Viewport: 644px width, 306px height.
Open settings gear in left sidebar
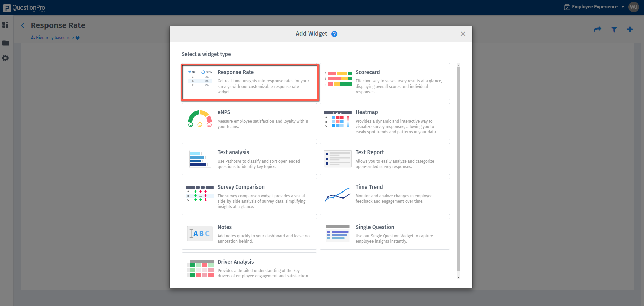5,58
